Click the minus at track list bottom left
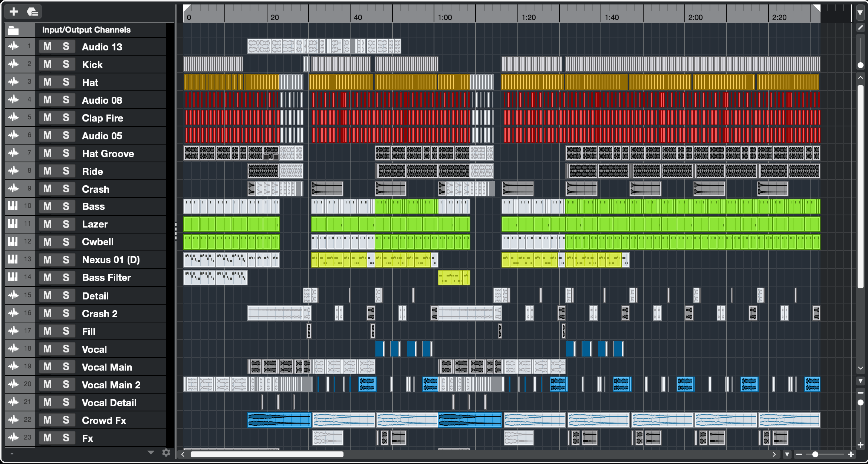 tap(12, 453)
